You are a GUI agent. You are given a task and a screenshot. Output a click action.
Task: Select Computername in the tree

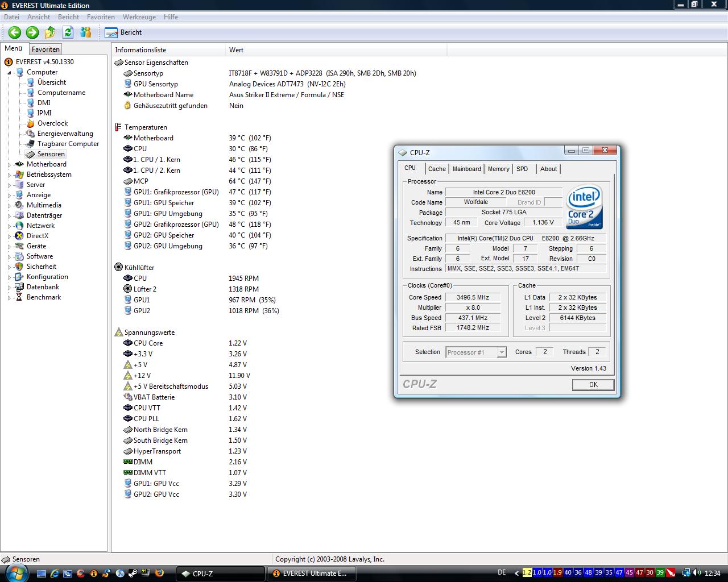pos(61,93)
